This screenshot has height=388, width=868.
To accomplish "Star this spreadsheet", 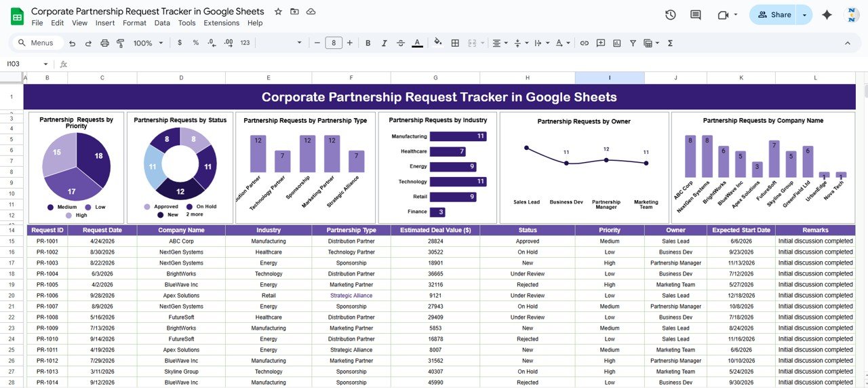I will click(x=278, y=12).
